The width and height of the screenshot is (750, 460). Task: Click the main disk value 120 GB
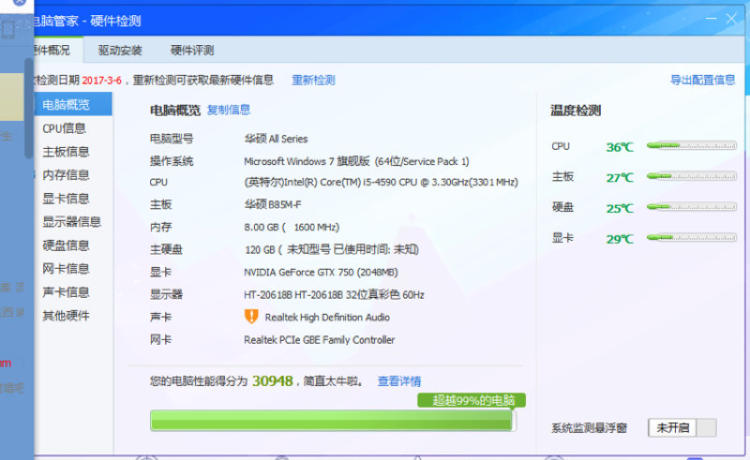[x=331, y=250]
